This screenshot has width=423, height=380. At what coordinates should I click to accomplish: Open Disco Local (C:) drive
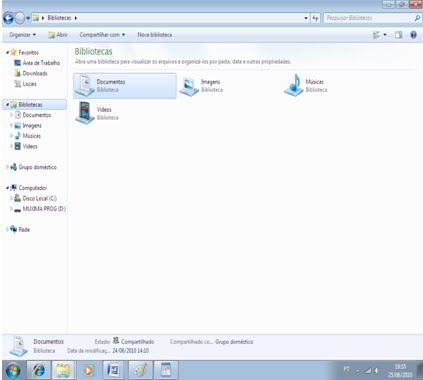pos(36,198)
